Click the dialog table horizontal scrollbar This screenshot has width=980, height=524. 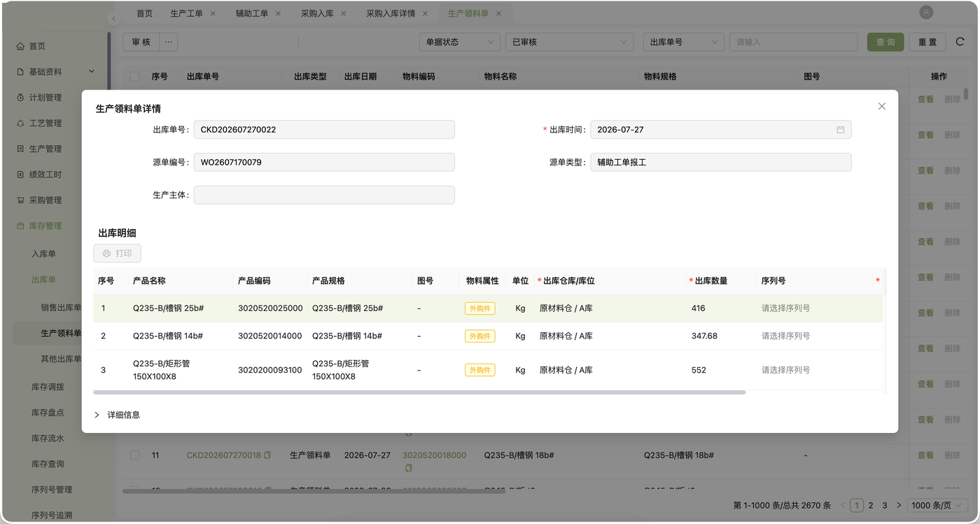[x=419, y=392]
